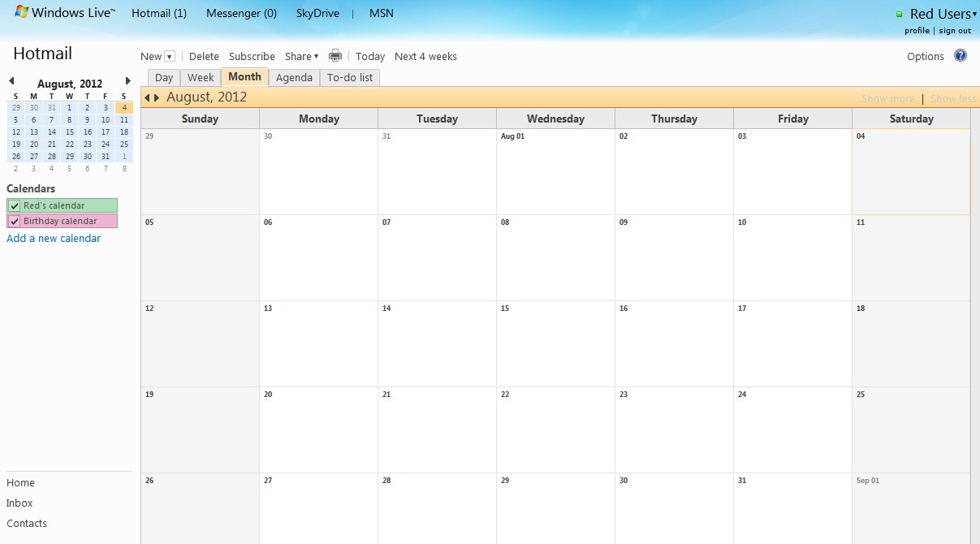Open the dropdown arrow beside New

coord(170,57)
